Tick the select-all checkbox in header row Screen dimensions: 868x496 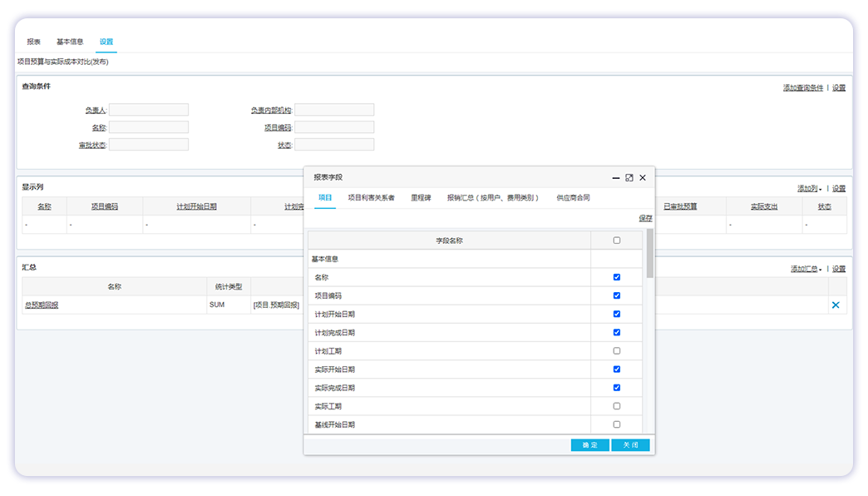click(616, 241)
